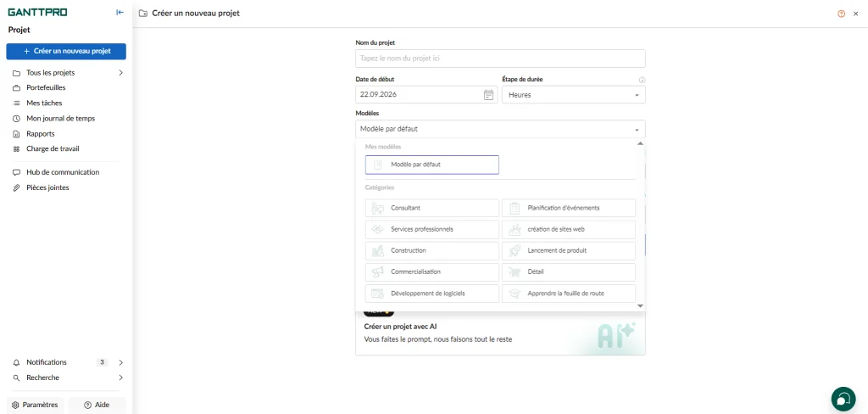Expand Tous les projets chevron
The width and height of the screenshot is (868, 414).
(120, 73)
